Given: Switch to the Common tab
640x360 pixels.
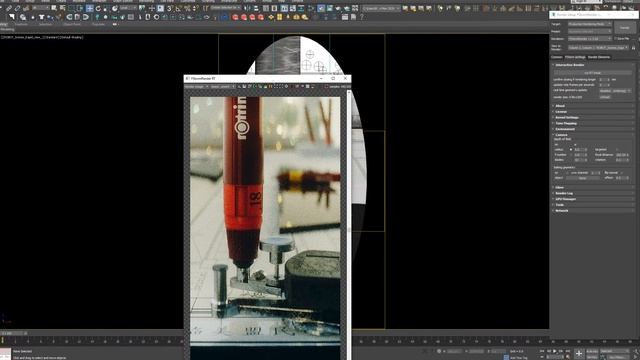Looking at the screenshot, I should point(557,57).
